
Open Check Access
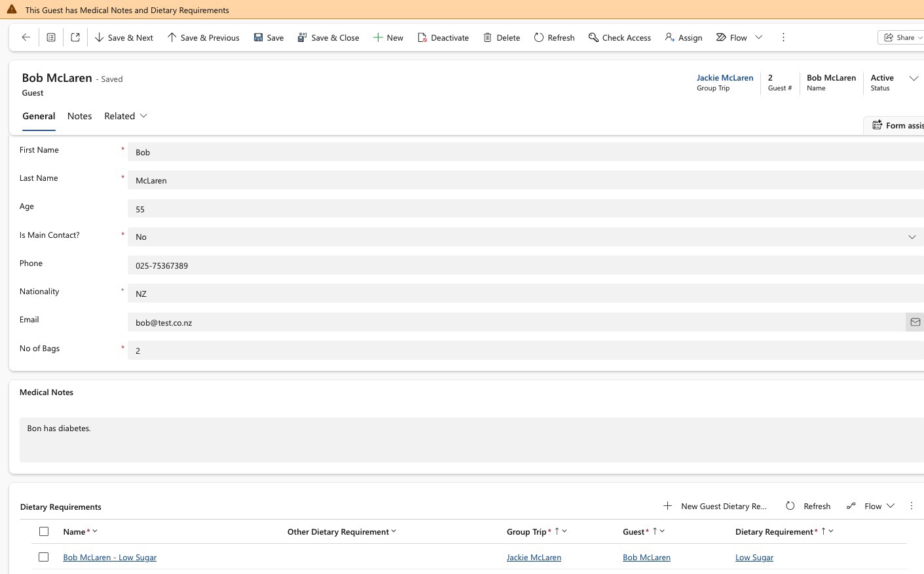[619, 37]
